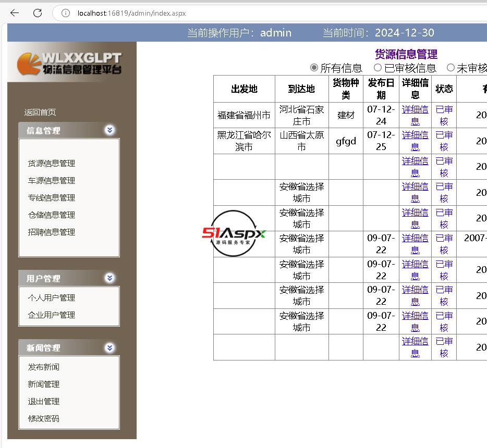Viewport: 487px width, 448px height.
Task: Select the 已审核信息 radio button
Action: tap(378, 68)
